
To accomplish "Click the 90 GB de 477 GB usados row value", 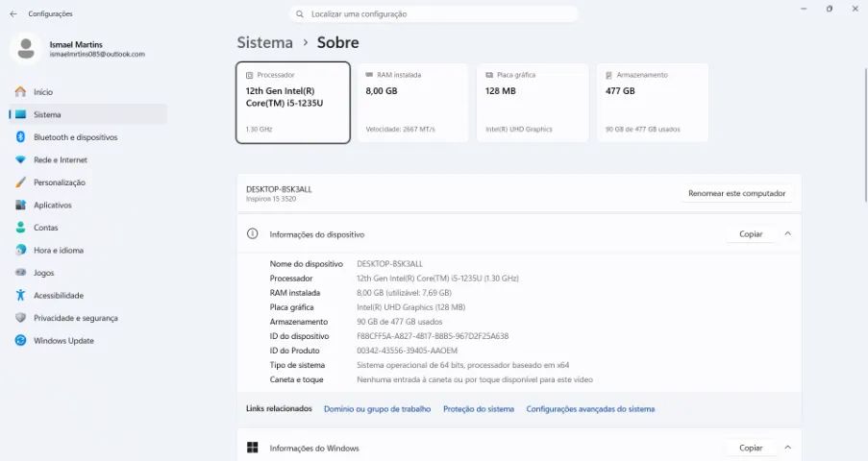I will (x=399, y=322).
